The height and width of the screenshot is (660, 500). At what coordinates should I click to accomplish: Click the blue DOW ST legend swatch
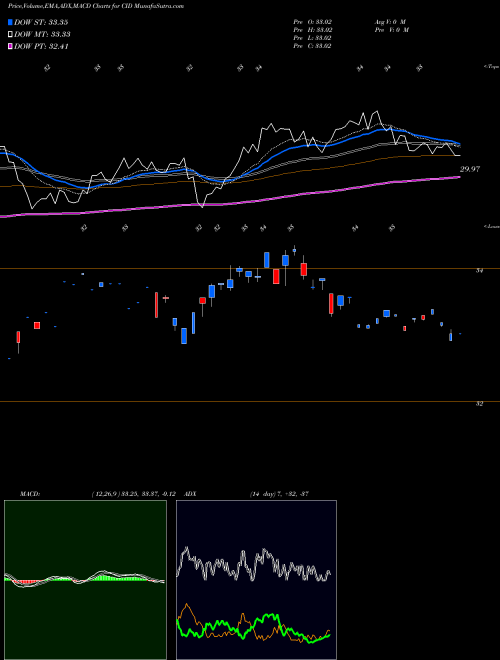click(x=10, y=22)
